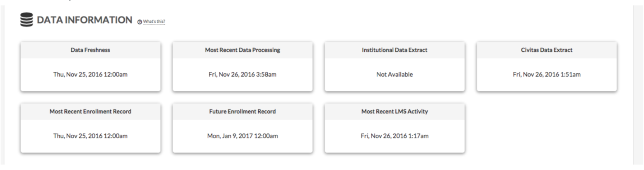This screenshot has width=644, height=170.
Task: Click the Most Recent Data Processing header
Action: click(x=242, y=50)
